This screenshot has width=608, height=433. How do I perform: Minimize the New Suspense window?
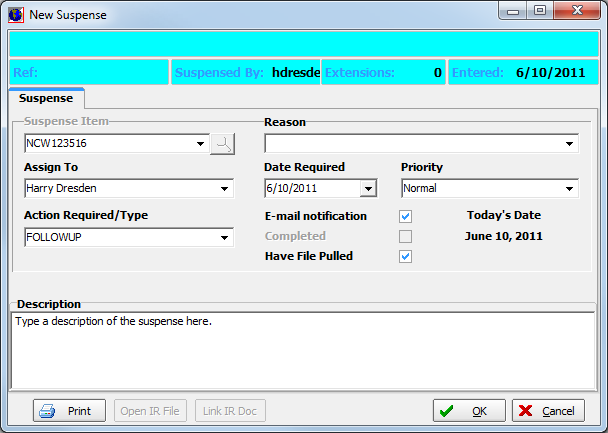coord(516,12)
